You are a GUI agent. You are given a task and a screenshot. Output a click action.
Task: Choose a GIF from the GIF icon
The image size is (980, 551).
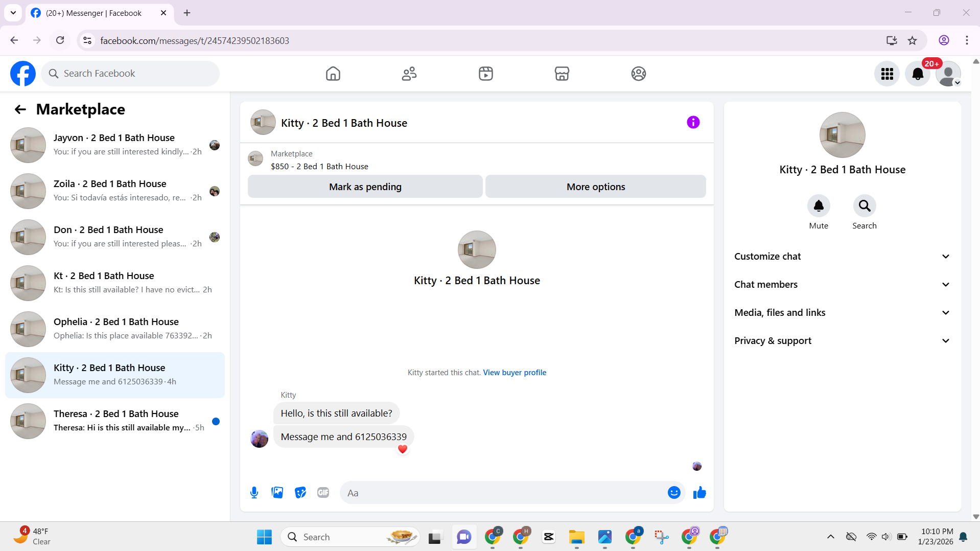point(323,493)
